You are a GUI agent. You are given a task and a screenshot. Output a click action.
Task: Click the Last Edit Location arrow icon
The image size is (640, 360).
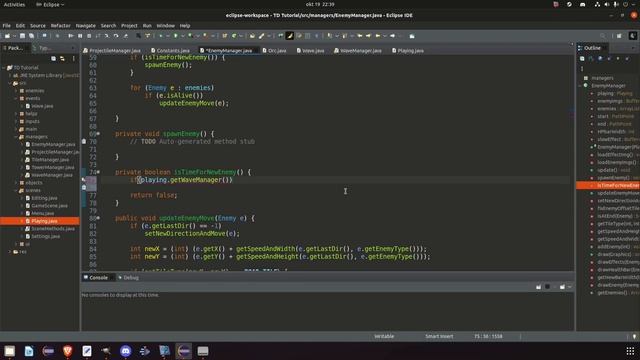click(x=360, y=36)
